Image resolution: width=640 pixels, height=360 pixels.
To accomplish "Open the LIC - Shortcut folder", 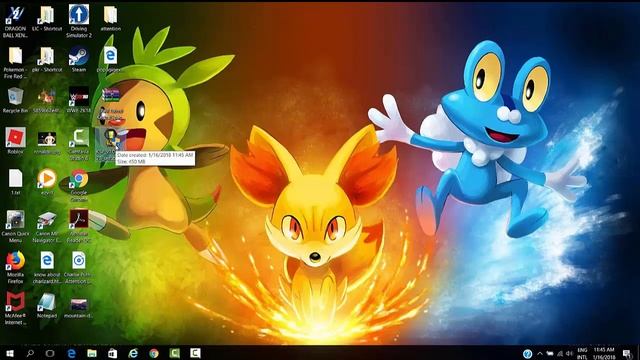I will pos(47,18).
